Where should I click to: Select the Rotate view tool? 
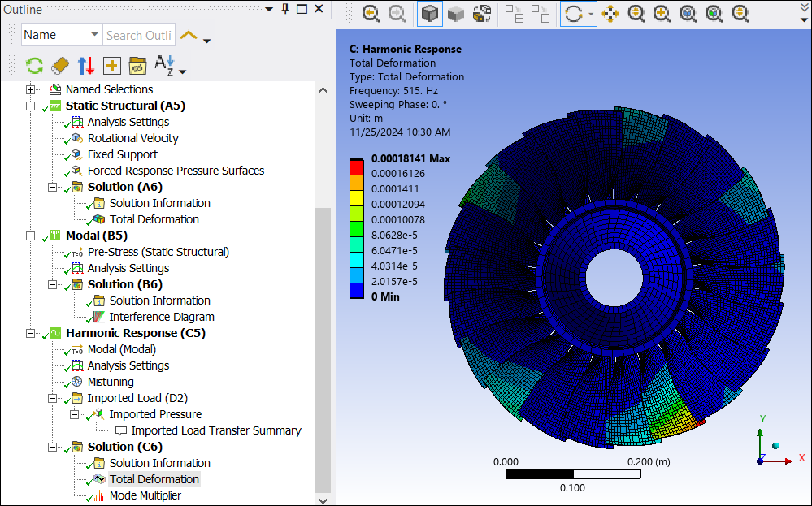(574, 13)
